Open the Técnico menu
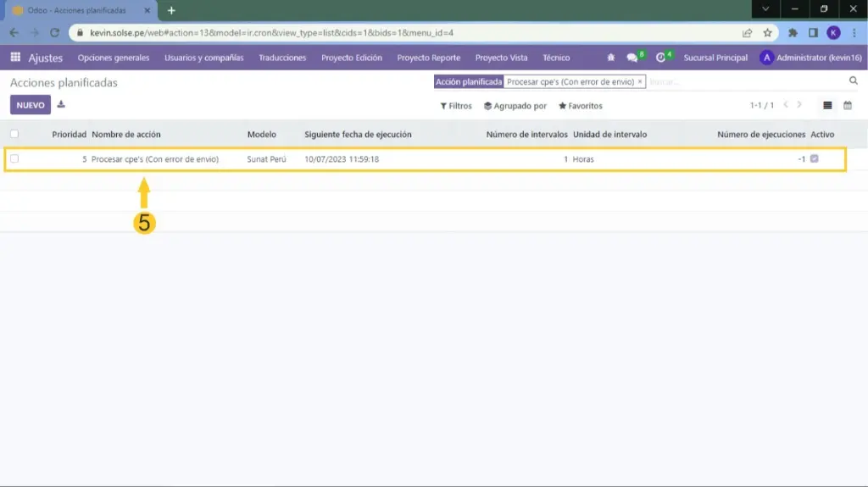This screenshot has height=487, width=868. point(556,58)
